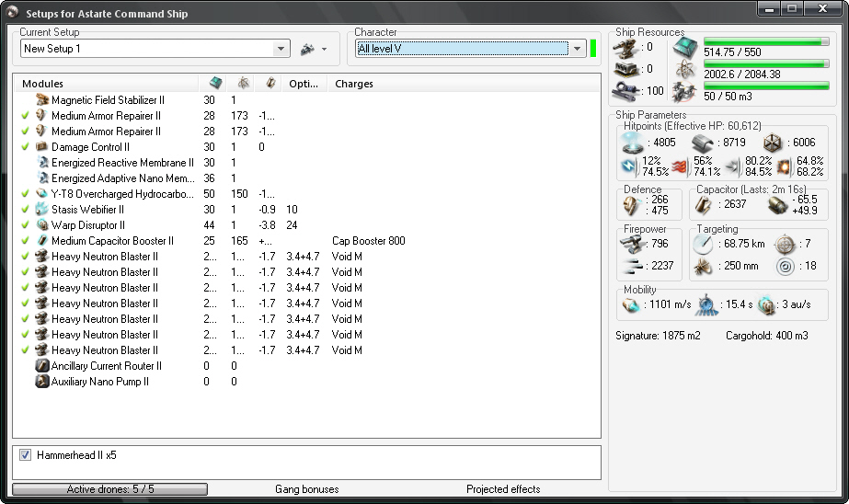Click the powergrid bar 2002.6 / 2084.38

pyautogui.click(x=766, y=63)
